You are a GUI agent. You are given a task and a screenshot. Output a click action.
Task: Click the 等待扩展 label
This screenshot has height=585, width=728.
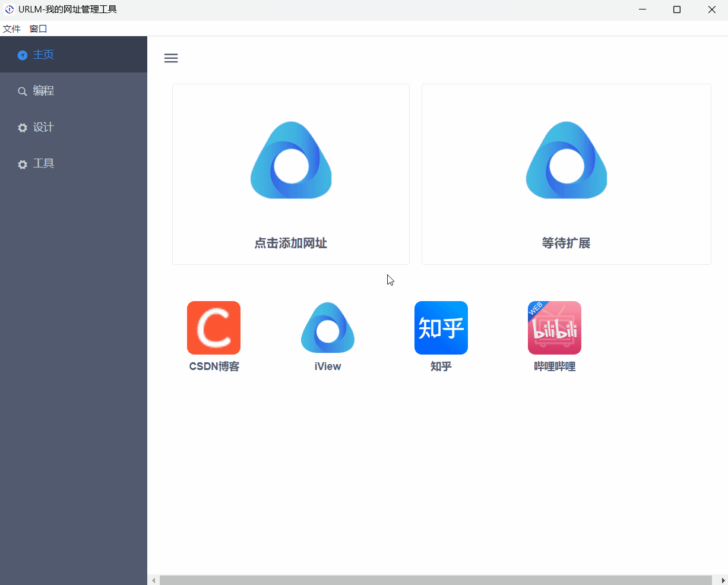click(566, 243)
